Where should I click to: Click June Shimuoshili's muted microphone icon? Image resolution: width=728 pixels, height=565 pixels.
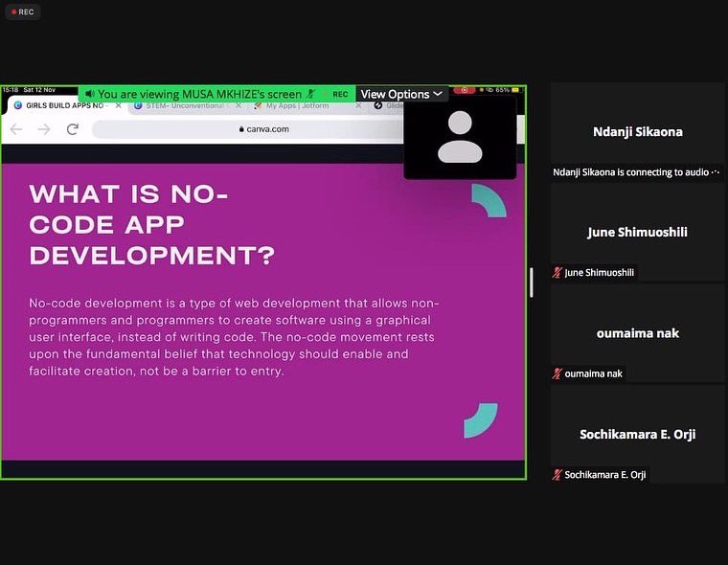click(557, 273)
